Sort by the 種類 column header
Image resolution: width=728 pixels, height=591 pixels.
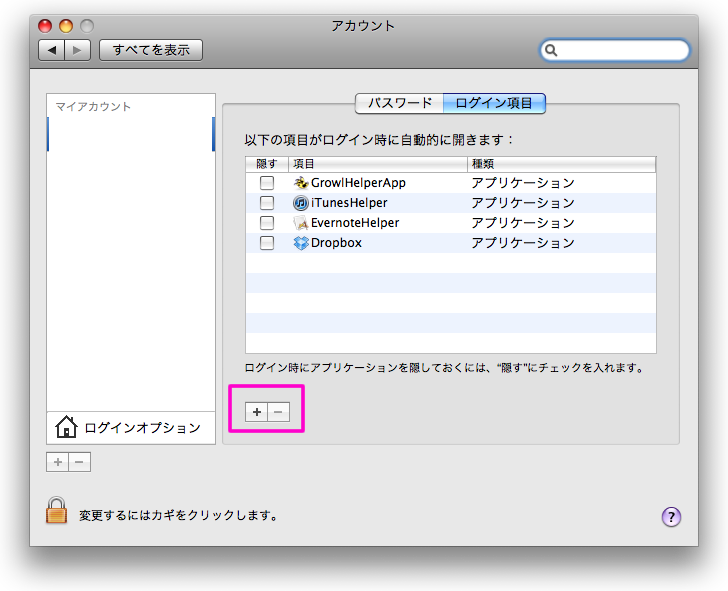pyautogui.click(x=561, y=164)
